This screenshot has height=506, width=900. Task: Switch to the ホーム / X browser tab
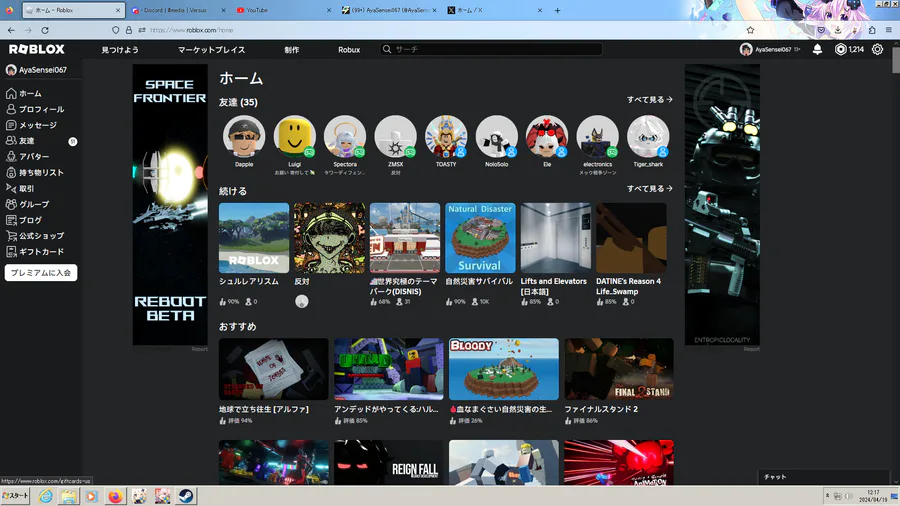click(494, 10)
